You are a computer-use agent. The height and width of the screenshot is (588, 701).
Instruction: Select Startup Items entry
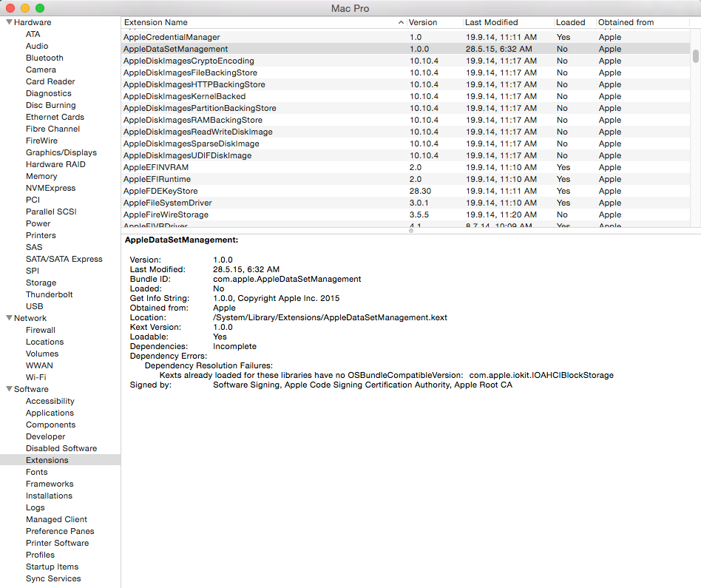[53, 567]
